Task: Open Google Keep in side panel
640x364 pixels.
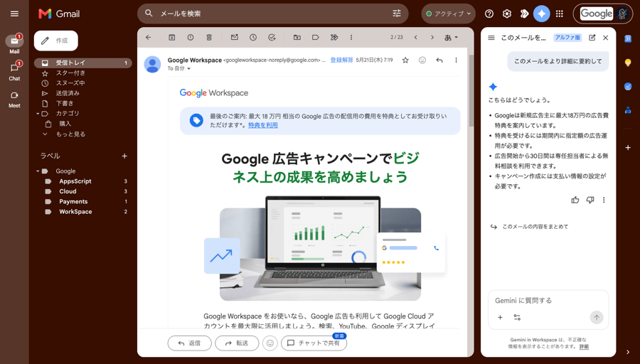Action: pyautogui.click(x=628, y=63)
